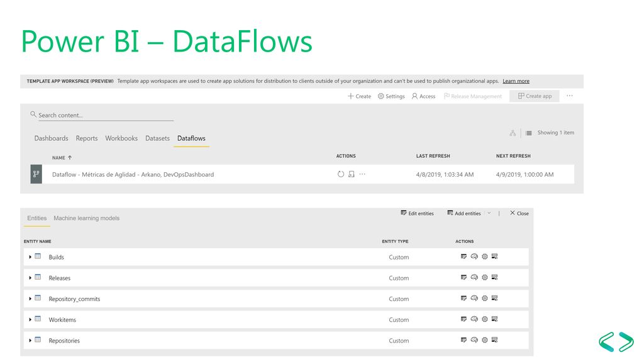Refresh the Métricas de Aglidad dataflow now

(340, 174)
